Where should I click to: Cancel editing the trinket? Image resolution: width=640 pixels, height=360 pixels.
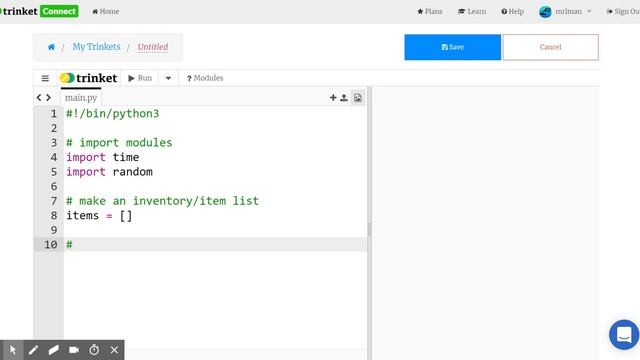[x=551, y=47]
